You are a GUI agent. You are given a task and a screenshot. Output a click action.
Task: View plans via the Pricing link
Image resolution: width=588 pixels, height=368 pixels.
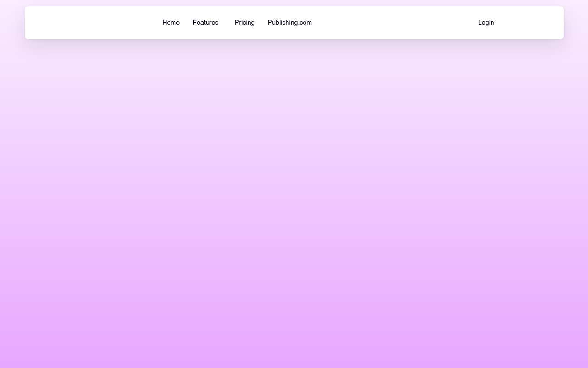click(x=244, y=23)
